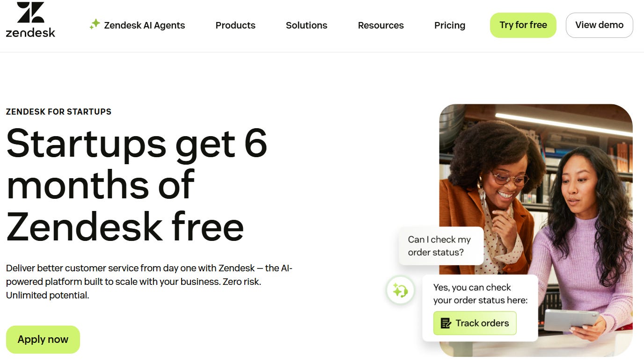Click the Track orders button in chat
Screen dimensions: 644x363
point(475,323)
